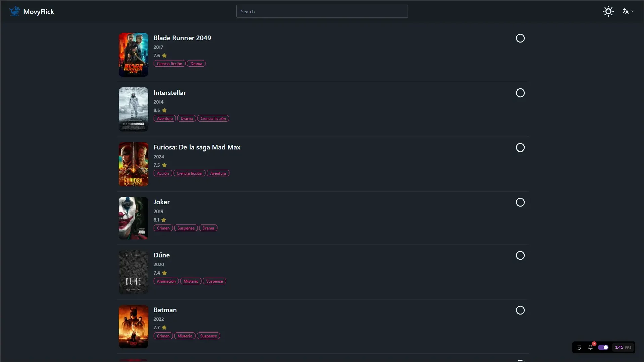Open Blade Runner 2049 poster thumbnail
This screenshot has width=644, height=362.
tap(133, 55)
